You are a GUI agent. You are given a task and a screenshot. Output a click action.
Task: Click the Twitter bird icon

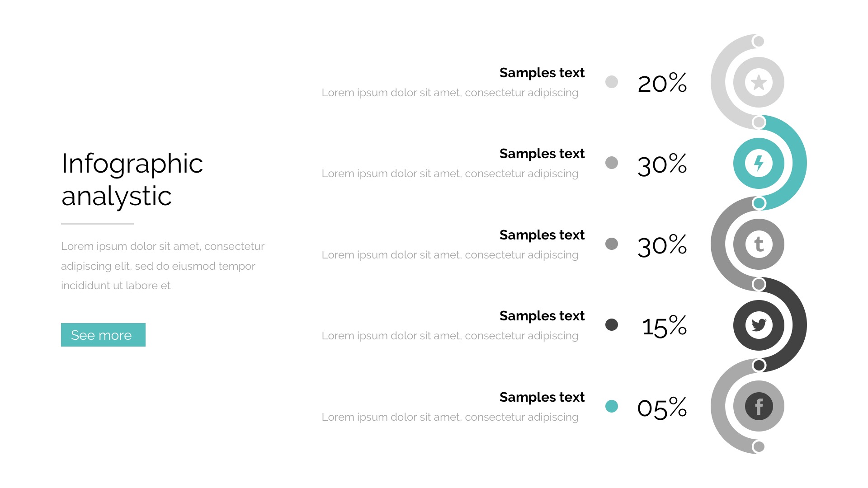[x=759, y=325]
